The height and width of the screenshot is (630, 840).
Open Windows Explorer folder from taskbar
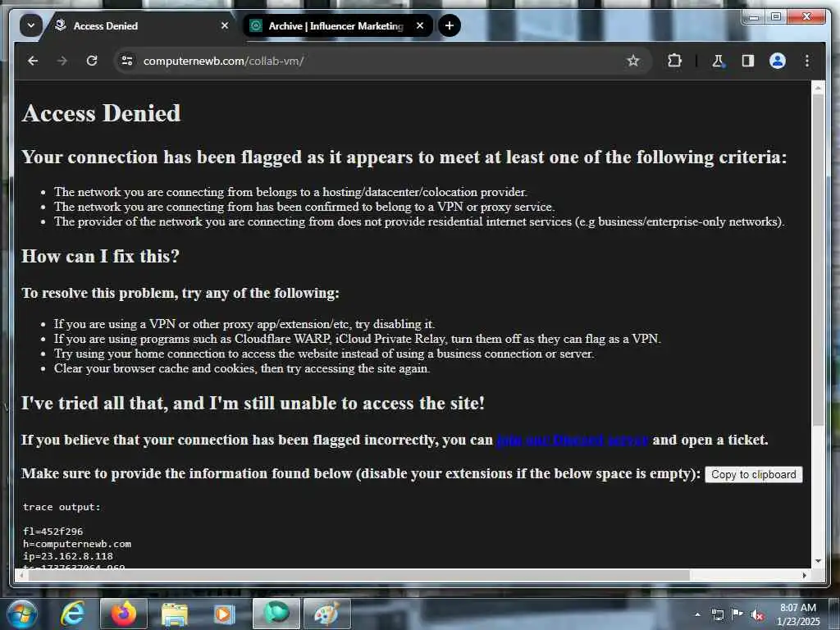(x=175, y=614)
